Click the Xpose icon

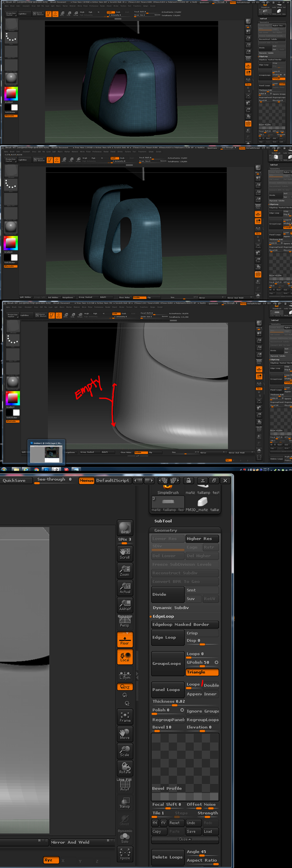[125, 854]
